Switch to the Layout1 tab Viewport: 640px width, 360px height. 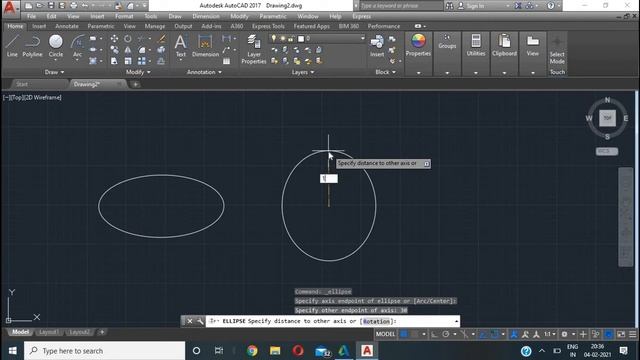[x=49, y=332]
